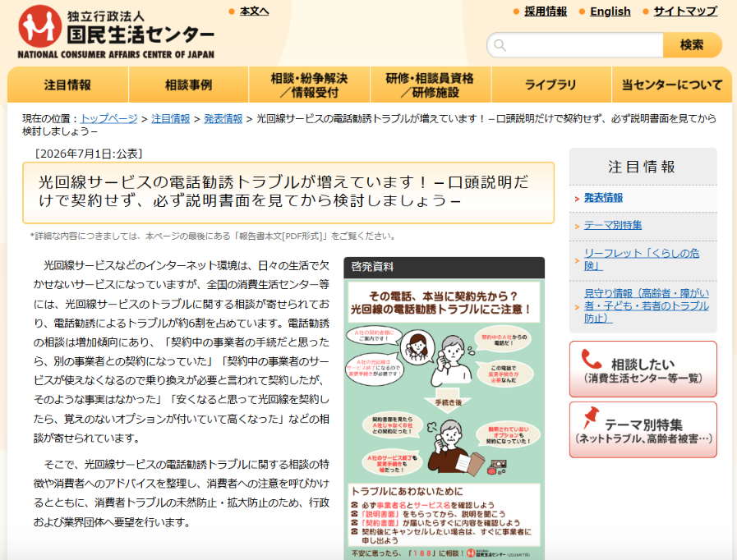
Task: Open the 当センターについて navigation menu
Action: [x=672, y=85]
